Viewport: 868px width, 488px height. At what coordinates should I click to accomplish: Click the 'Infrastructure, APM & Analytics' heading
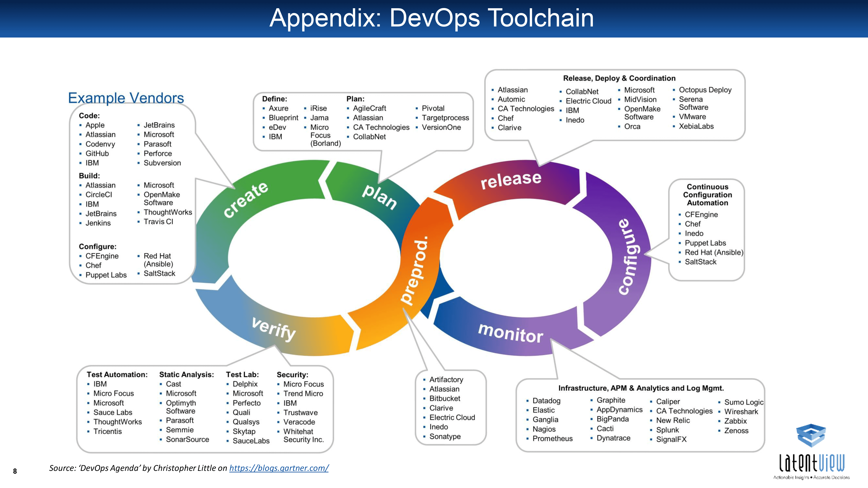click(641, 388)
